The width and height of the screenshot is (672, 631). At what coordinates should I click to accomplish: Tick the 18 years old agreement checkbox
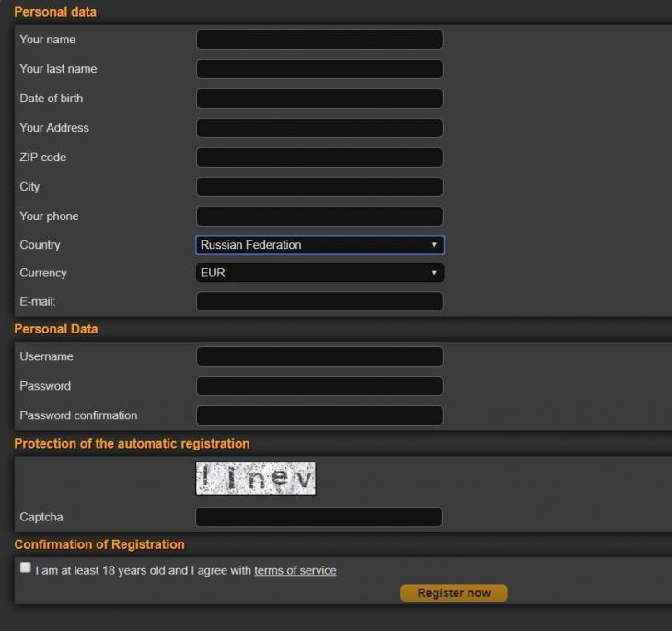pyautogui.click(x=26, y=568)
